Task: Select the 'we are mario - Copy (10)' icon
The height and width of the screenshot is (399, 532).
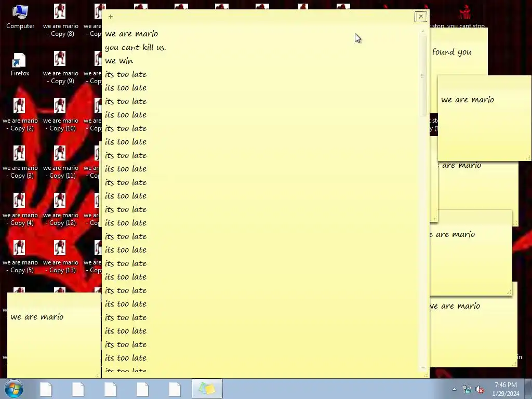Action: click(x=60, y=115)
